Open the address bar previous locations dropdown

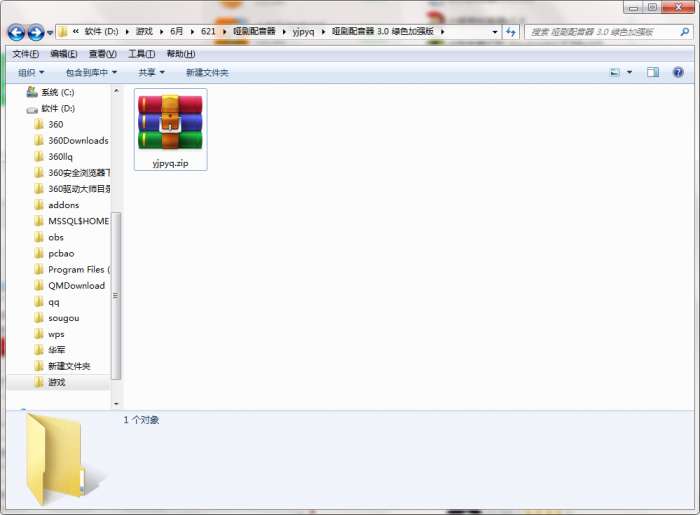494,32
